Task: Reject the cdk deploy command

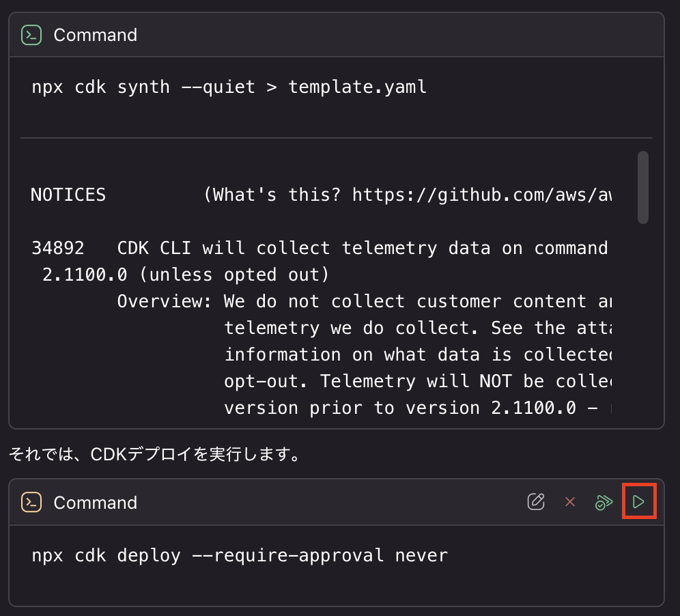Action: point(570,503)
